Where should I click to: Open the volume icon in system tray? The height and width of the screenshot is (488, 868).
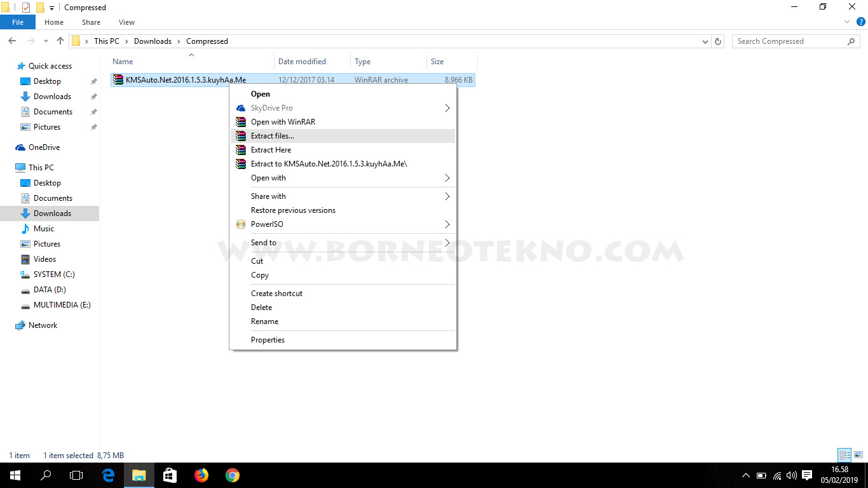tap(791, 475)
